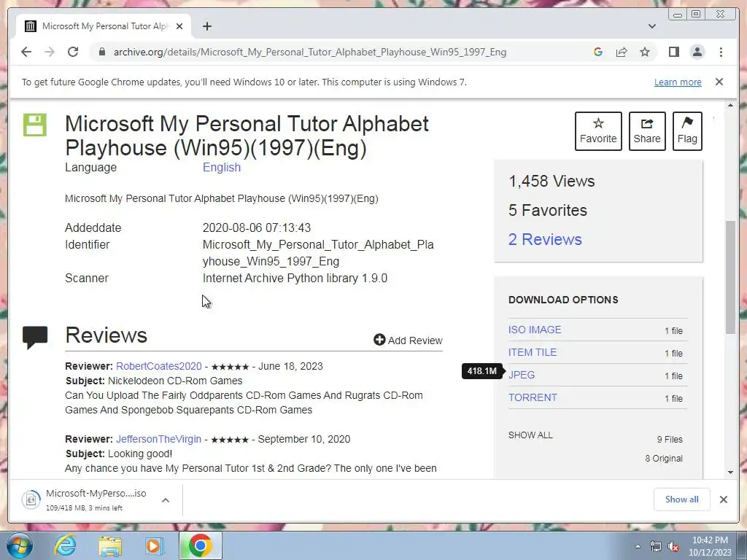Image resolution: width=747 pixels, height=560 pixels.
Task: Open the Chrome profile avatar
Action: tap(697, 52)
